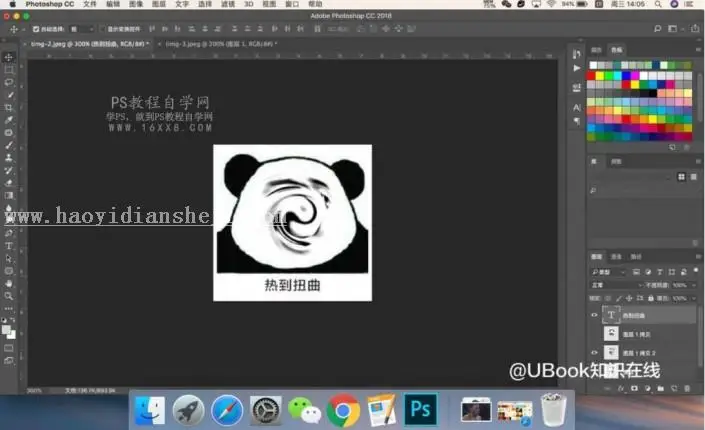Click the red swatch in Swatches panel
This screenshot has height=430, width=705.
coord(591,76)
